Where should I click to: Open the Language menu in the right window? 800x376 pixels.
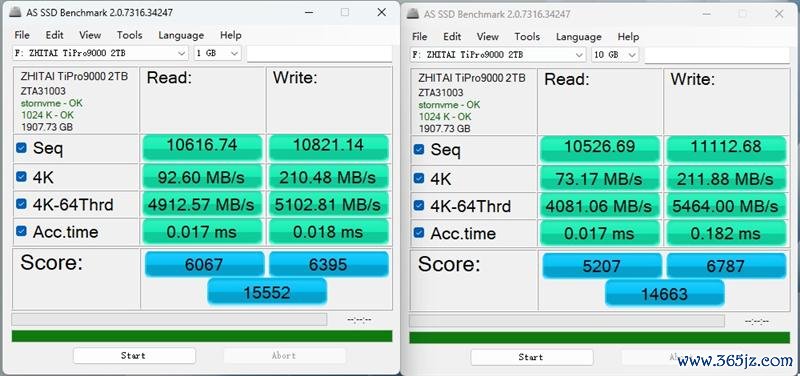[578, 37]
